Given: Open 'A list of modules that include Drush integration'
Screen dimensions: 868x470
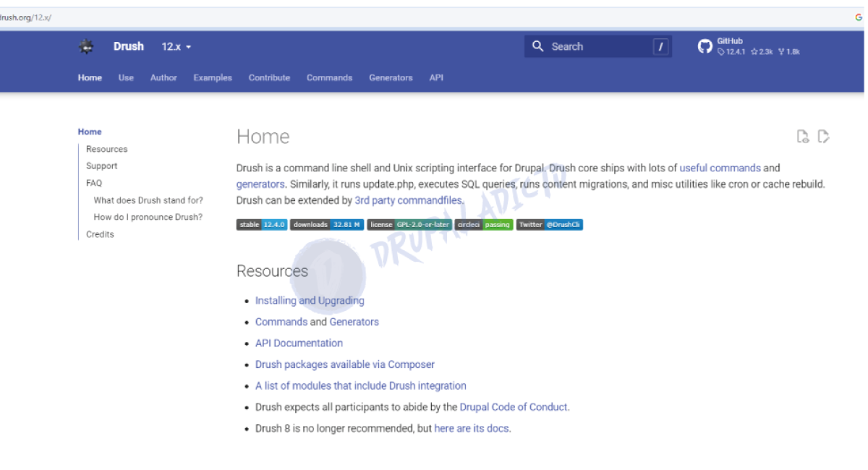Looking at the screenshot, I should (361, 386).
